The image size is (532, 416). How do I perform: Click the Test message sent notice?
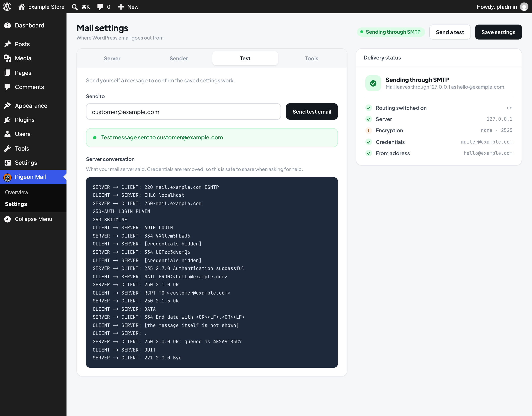(212, 137)
